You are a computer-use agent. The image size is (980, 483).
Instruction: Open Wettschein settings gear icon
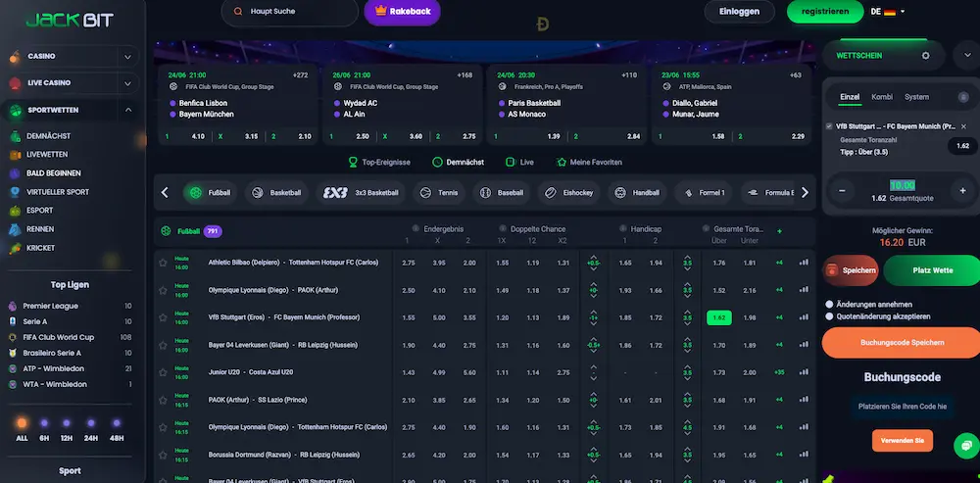point(926,56)
